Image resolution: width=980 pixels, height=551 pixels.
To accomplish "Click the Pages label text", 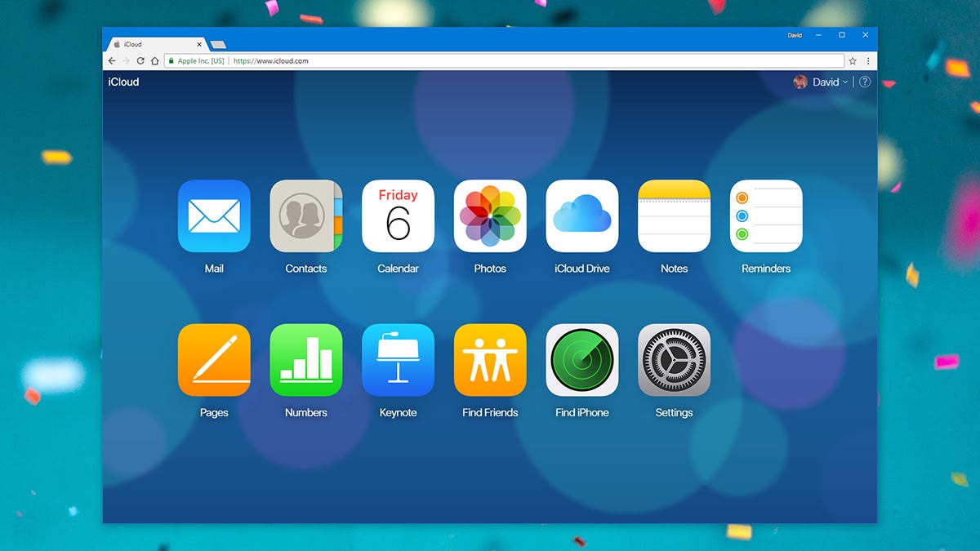I will tap(214, 413).
